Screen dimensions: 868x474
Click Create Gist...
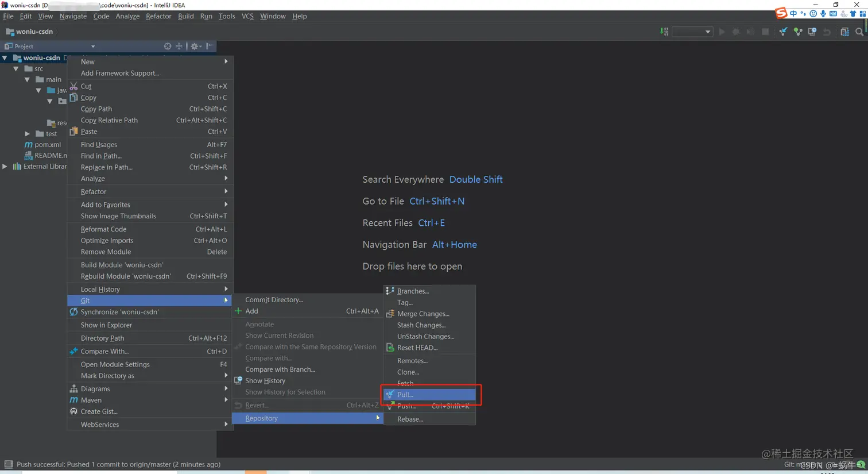150,411
